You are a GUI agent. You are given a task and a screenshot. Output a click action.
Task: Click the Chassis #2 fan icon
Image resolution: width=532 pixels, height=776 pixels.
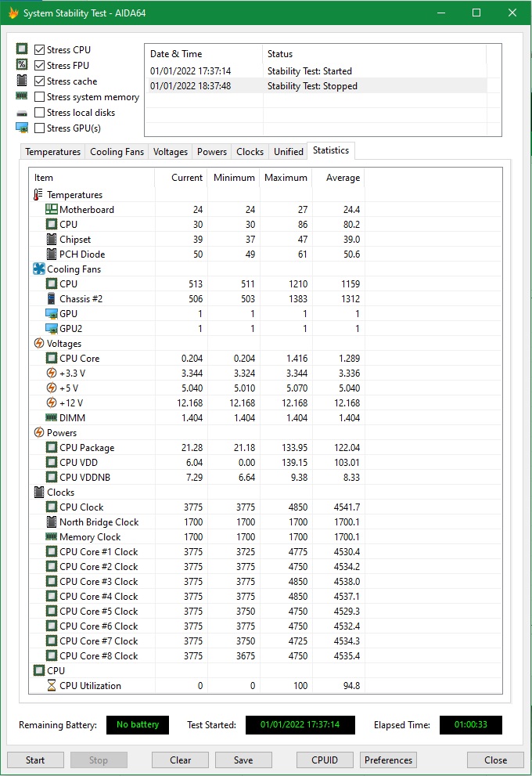(x=52, y=298)
